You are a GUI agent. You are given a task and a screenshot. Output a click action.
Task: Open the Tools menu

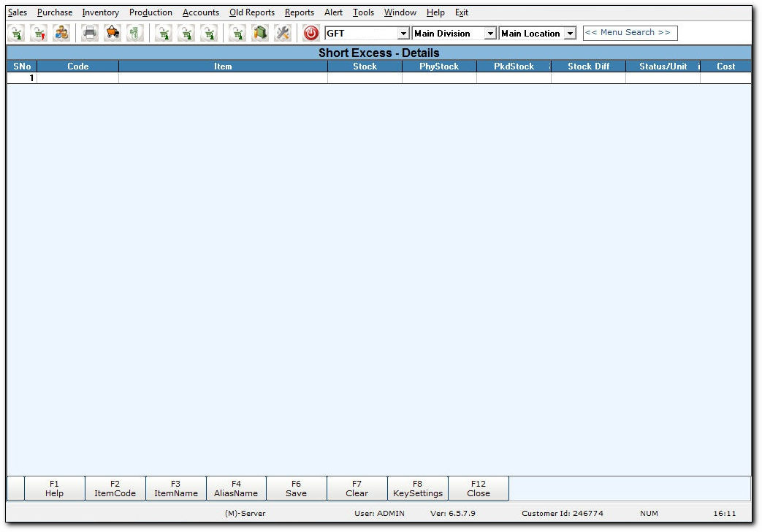(364, 12)
